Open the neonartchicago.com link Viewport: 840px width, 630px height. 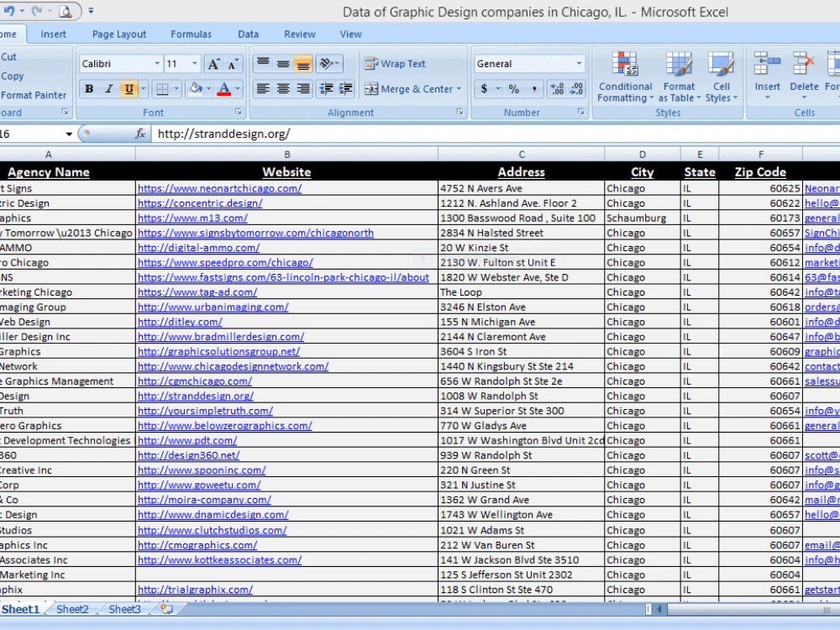[219, 188]
